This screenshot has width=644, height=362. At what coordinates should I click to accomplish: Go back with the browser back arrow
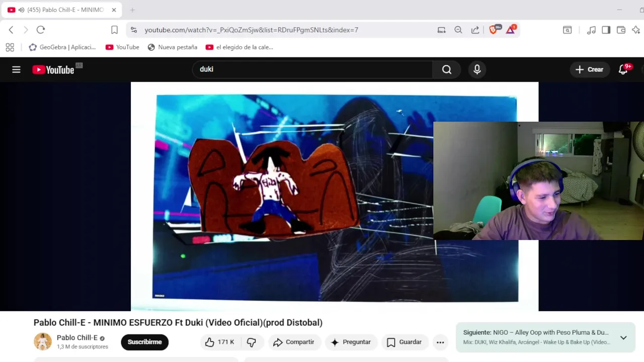click(11, 30)
